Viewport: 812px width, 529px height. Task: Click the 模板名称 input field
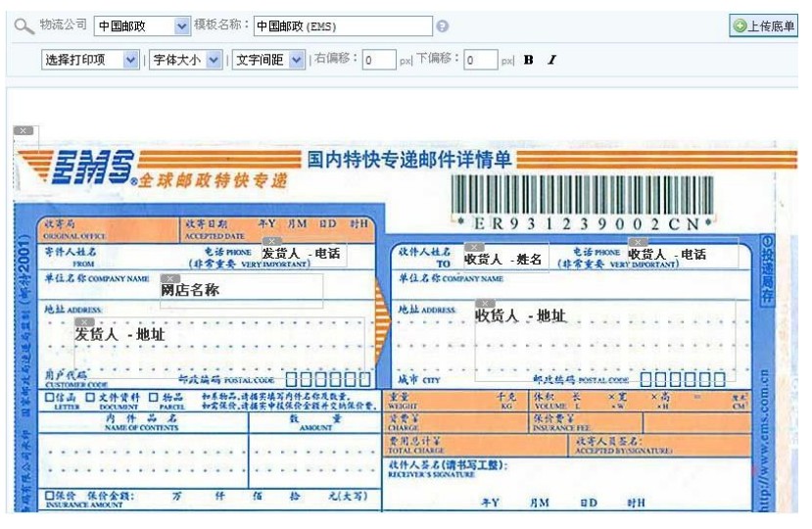click(x=343, y=25)
